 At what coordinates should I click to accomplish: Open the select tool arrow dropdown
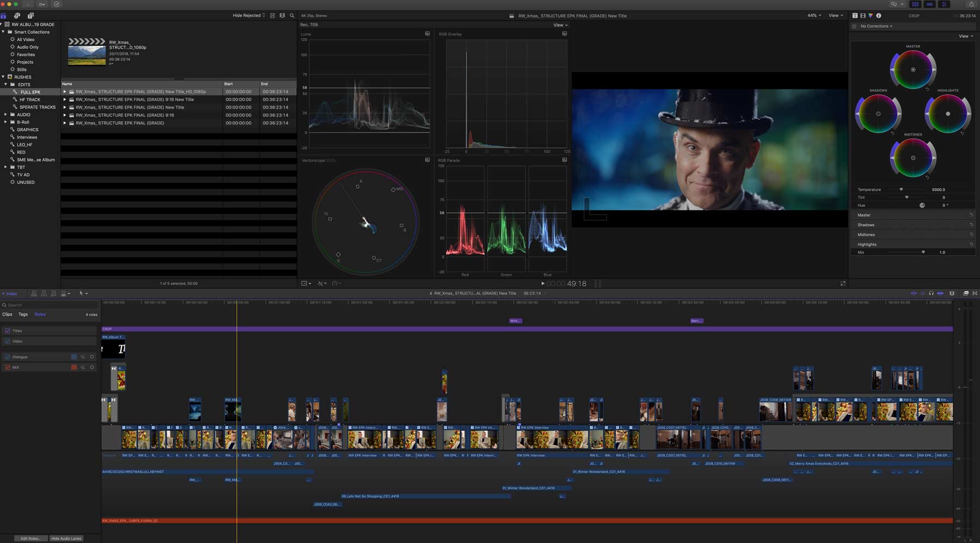tap(83, 293)
